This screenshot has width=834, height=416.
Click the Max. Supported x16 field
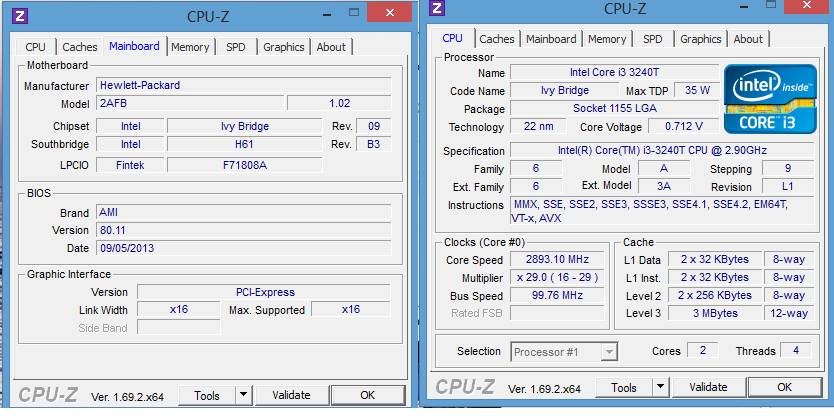coord(351,310)
